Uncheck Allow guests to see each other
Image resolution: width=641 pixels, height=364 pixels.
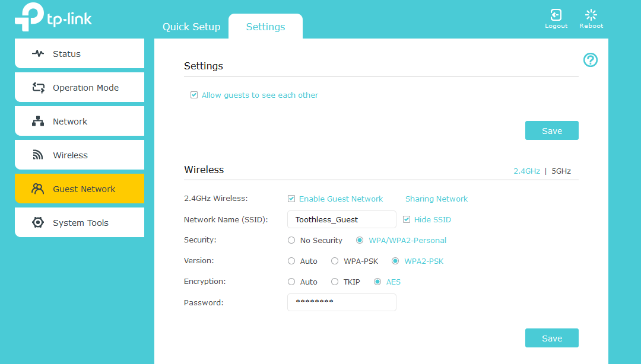point(194,95)
